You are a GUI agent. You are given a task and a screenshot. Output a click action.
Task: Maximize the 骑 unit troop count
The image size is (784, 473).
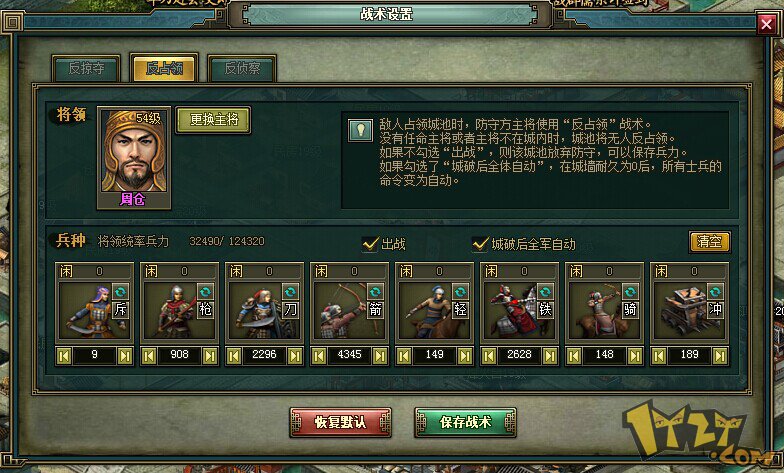[635, 356]
